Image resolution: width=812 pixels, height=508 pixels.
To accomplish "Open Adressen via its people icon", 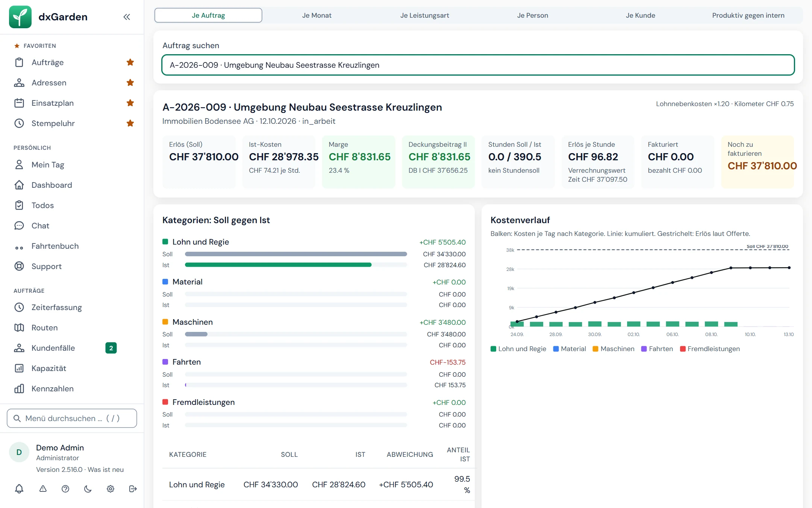I will tap(19, 83).
